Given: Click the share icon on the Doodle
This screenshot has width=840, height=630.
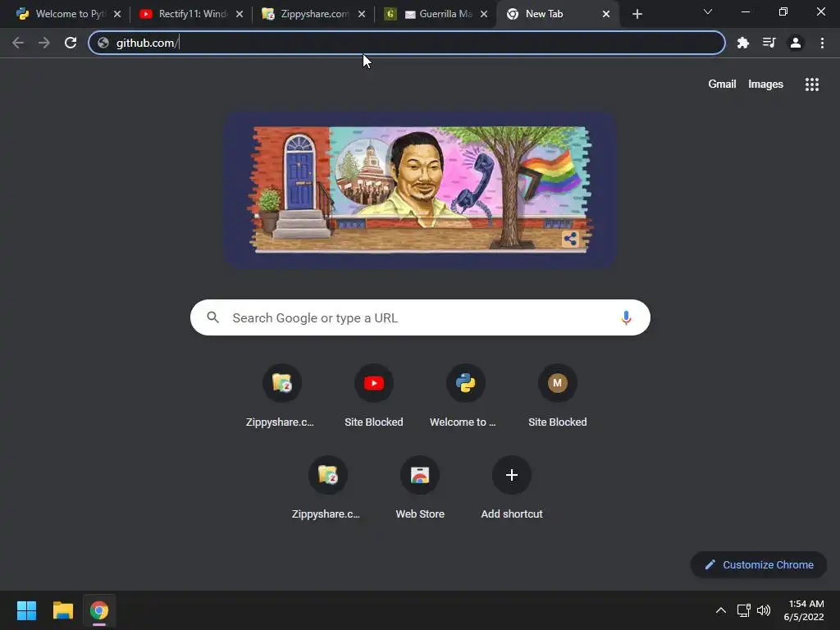Looking at the screenshot, I should pos(570,239).
